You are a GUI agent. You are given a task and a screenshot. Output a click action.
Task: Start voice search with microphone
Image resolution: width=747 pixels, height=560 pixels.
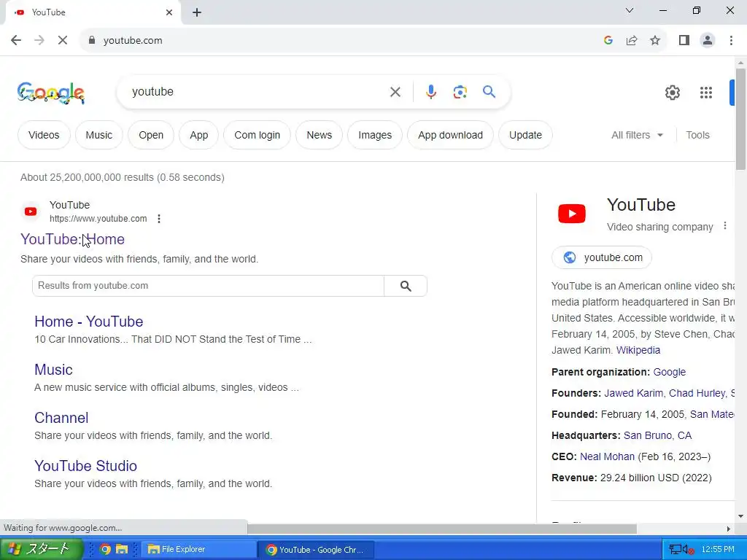pyautogui.click(x=430, y=92)
